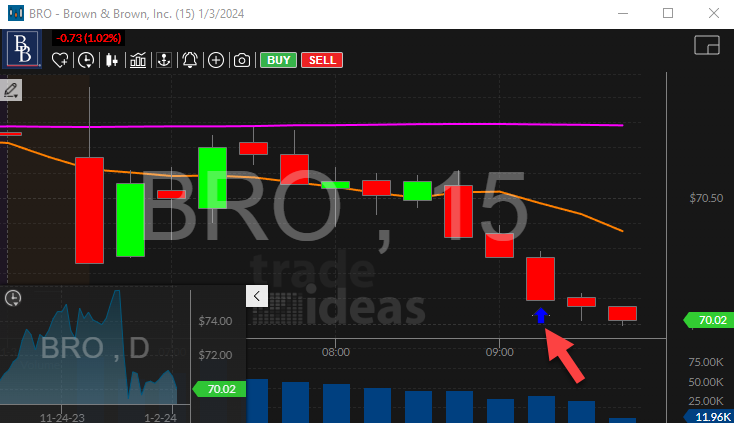This screenshot has width=734, height=423.
Task: Click the $72.00 label on mini chart
Action: point(215,355)
